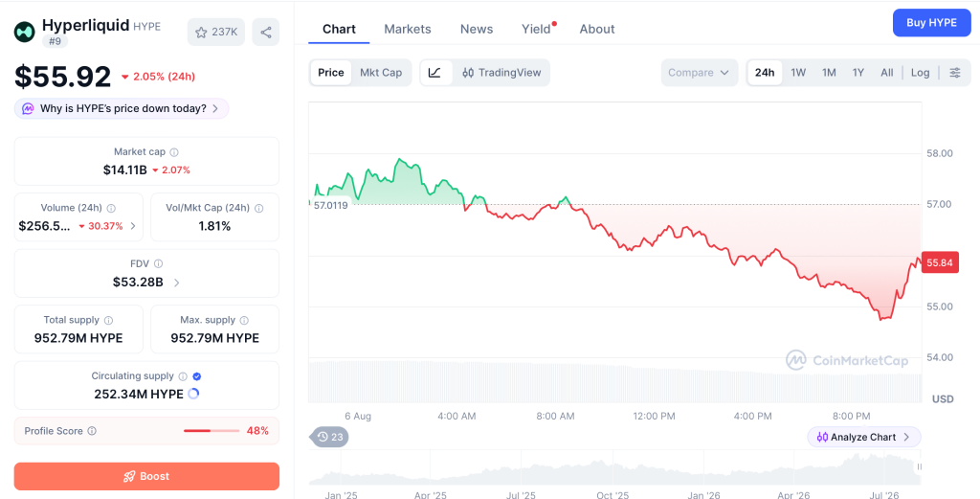This screenshot has height=499, width=980.
Task: Open Profile Score info icon
Action: 92,431
